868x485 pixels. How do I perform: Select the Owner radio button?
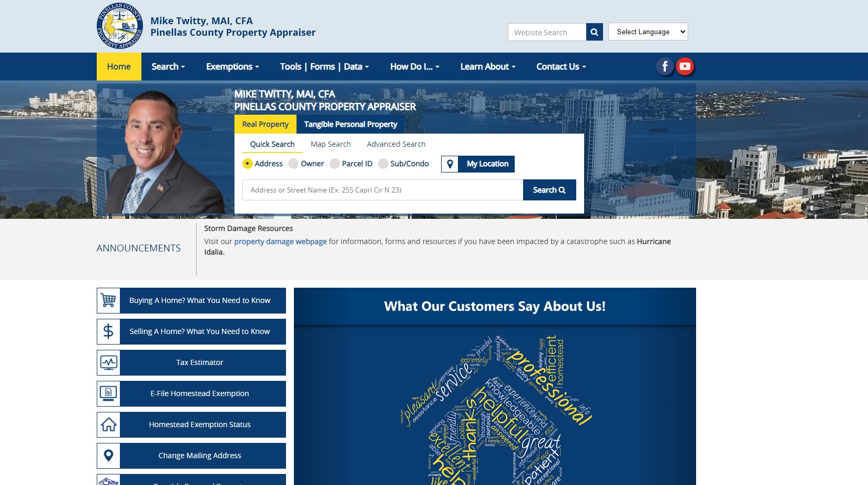coord(293,164)
